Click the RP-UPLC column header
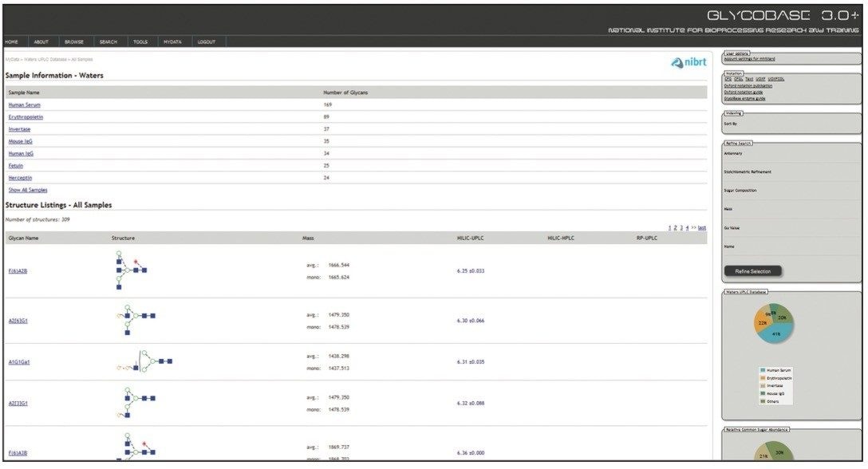The image size is (868, 469). 647,238
